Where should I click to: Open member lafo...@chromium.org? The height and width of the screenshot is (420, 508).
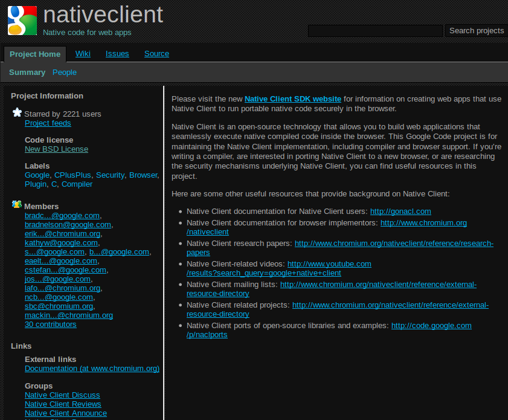[63, 288]
